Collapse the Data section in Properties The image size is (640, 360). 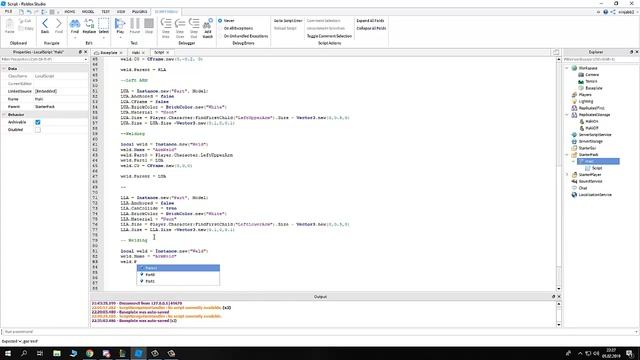point(4,69)
